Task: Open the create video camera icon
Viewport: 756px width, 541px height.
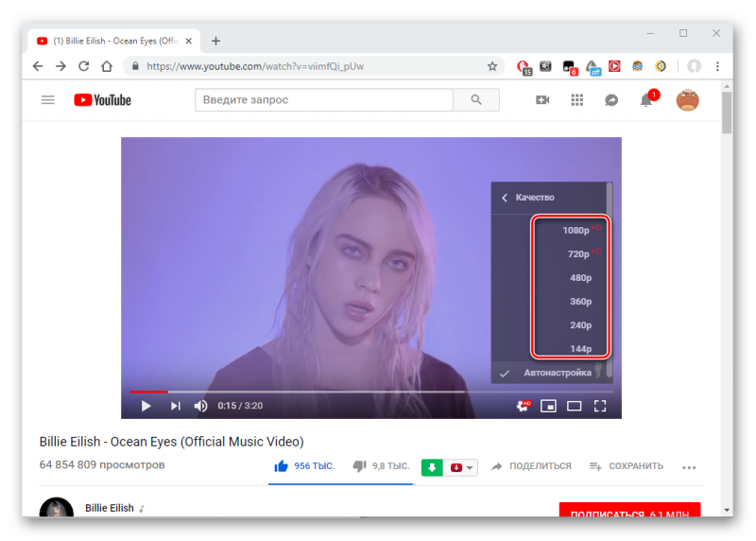Action: [542, 100]
